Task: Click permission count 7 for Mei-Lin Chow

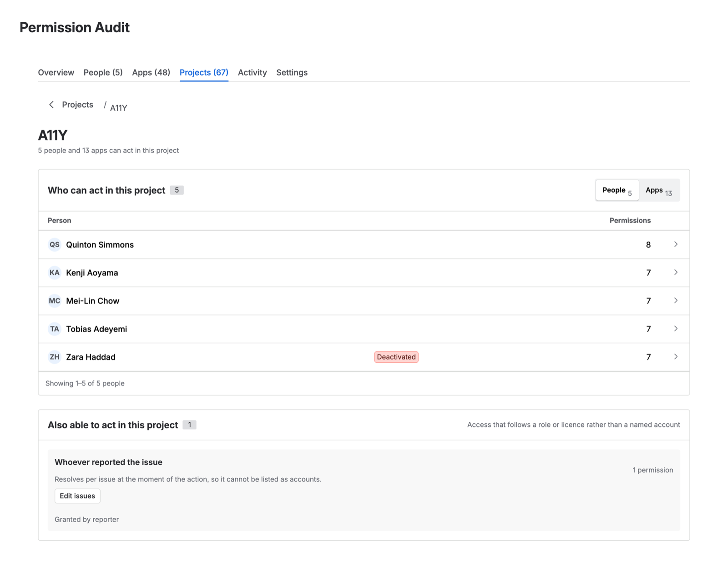Action: [x=648, y=301]
